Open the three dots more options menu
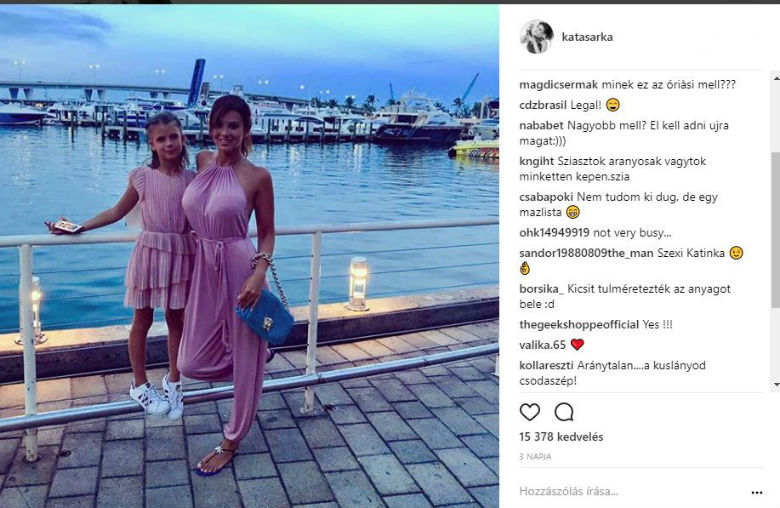 [x=757, y=493]
